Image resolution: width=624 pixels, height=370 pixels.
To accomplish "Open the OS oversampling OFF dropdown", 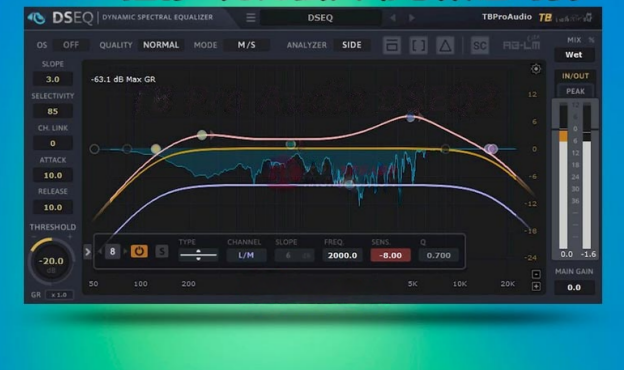I will coord(71,45).
